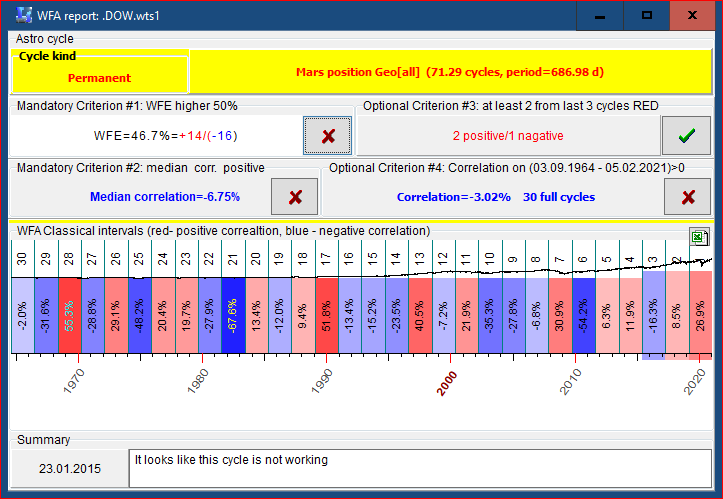Select the -48.2% interval bar (cycle 25)
This screenshot has height=499, width=723.
tap(140, 315)
